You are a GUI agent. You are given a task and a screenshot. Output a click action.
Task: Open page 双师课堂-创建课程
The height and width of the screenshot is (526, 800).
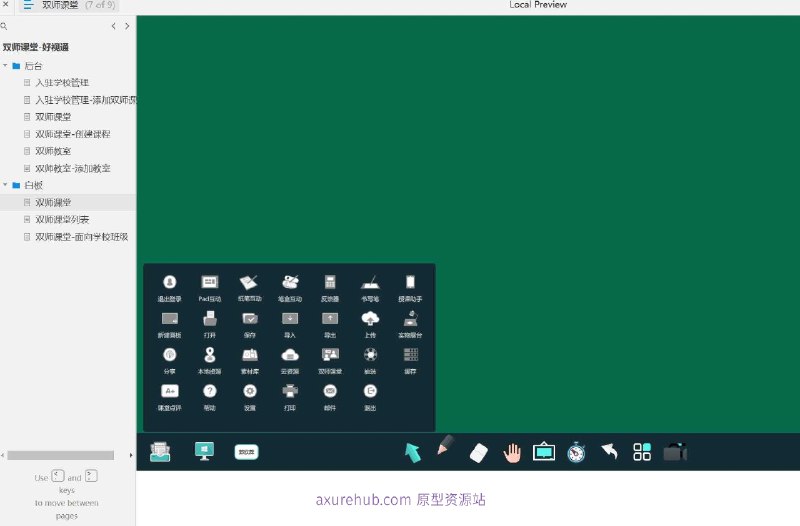tap(72, 134)
